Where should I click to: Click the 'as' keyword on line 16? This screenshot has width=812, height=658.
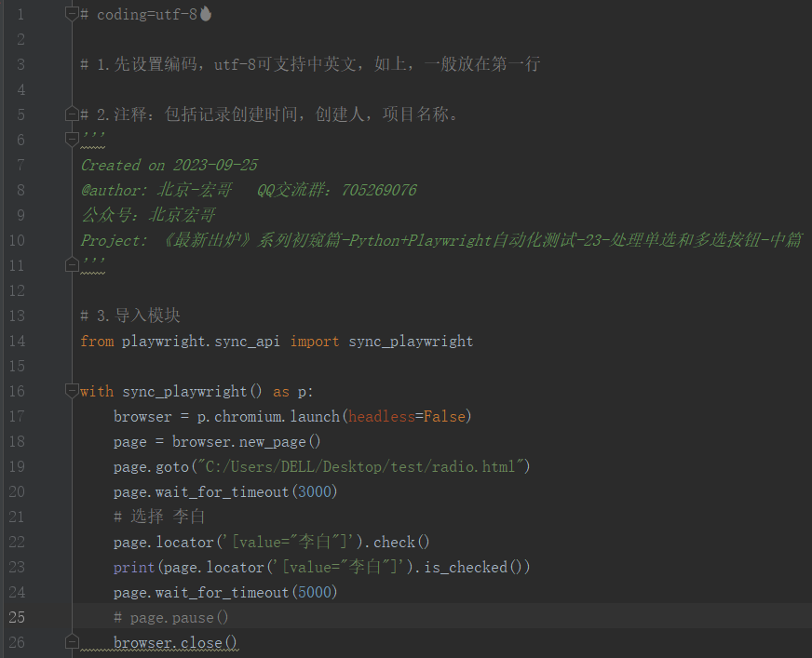(281, 392)
